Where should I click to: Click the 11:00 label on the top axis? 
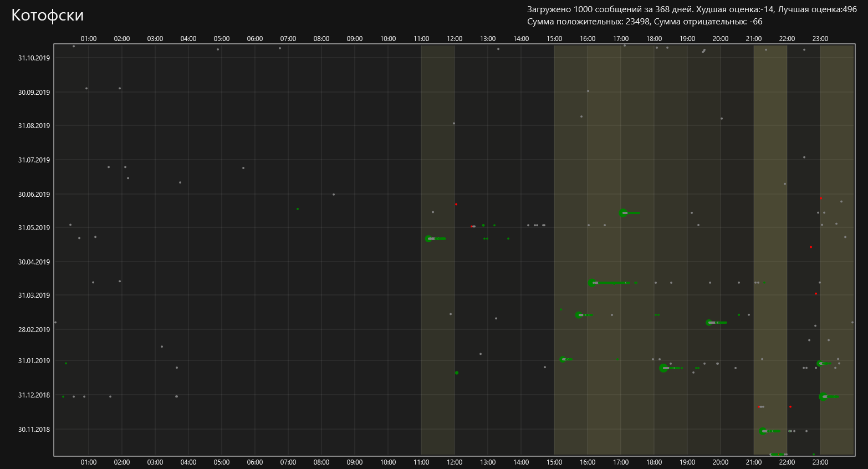click(421, 38)
